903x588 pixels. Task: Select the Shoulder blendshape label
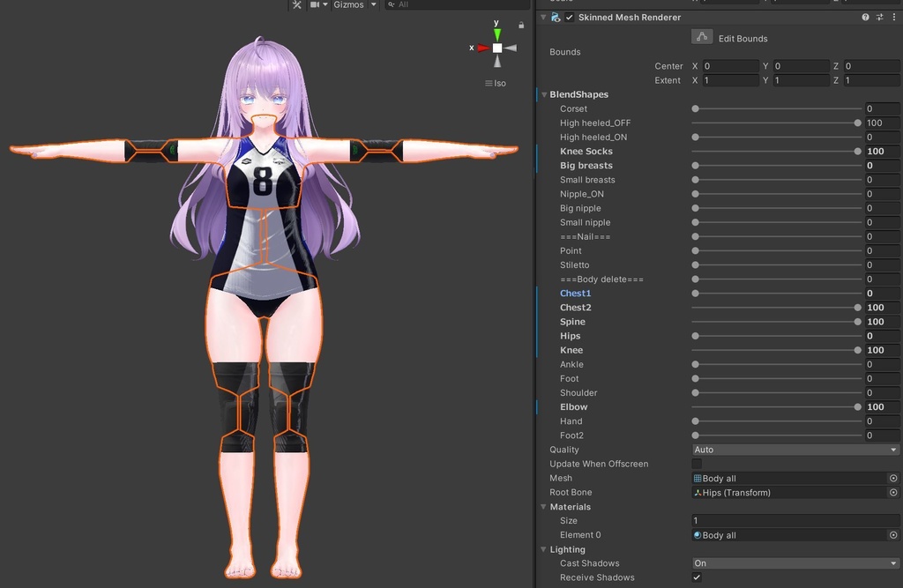click(578, 393)
